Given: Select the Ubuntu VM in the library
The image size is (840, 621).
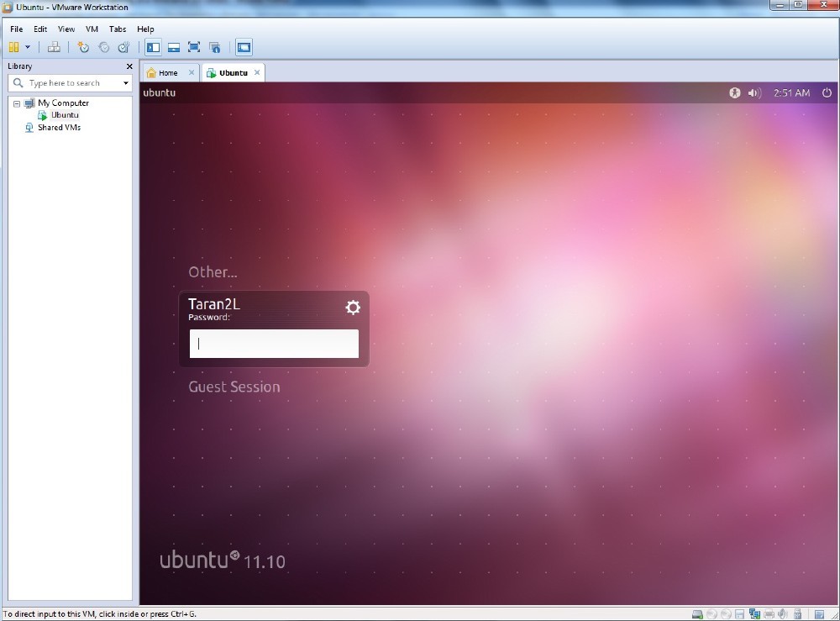Looking at the screenshot, I should coord(65,114).
